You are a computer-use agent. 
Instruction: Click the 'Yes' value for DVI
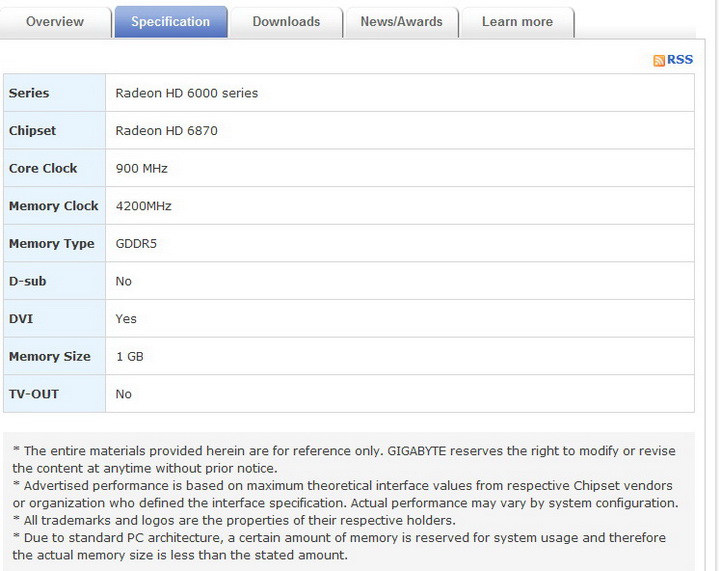click(x=126, y=319)
